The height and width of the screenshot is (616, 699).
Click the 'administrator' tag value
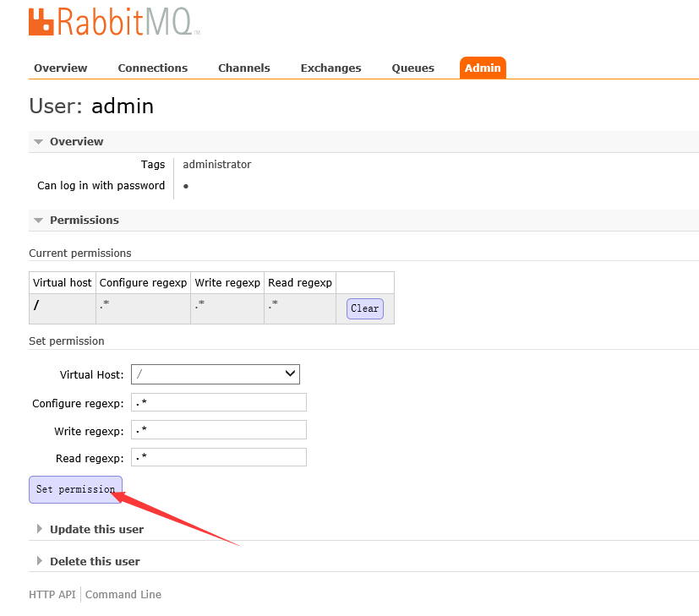tap(216, 165)
